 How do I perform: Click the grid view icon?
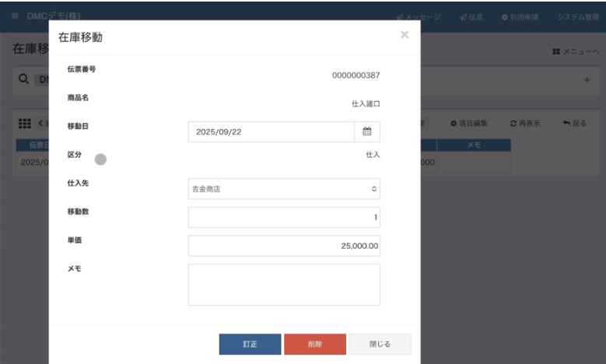(24, 124)
